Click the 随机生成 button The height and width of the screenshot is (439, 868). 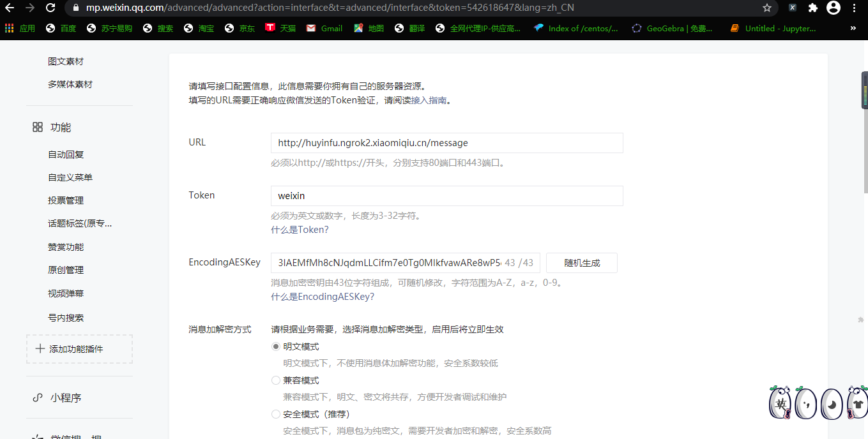pos(582,263)
